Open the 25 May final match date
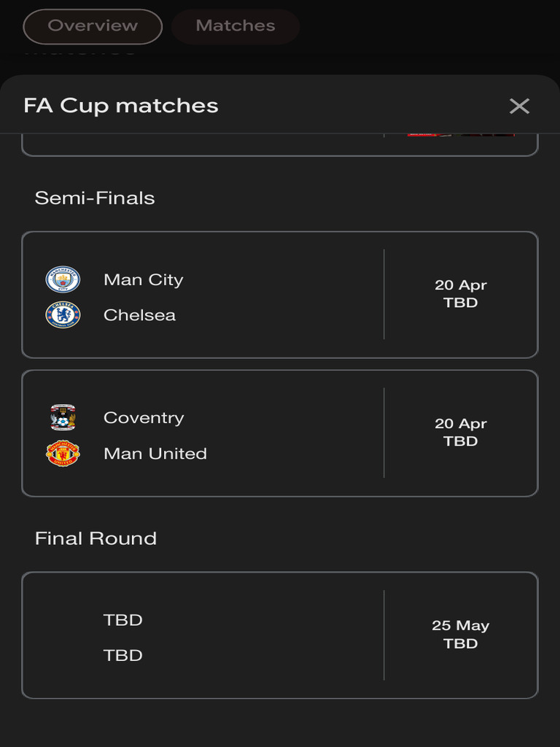This screenshot has height=747, width=560. pos(461,634)
